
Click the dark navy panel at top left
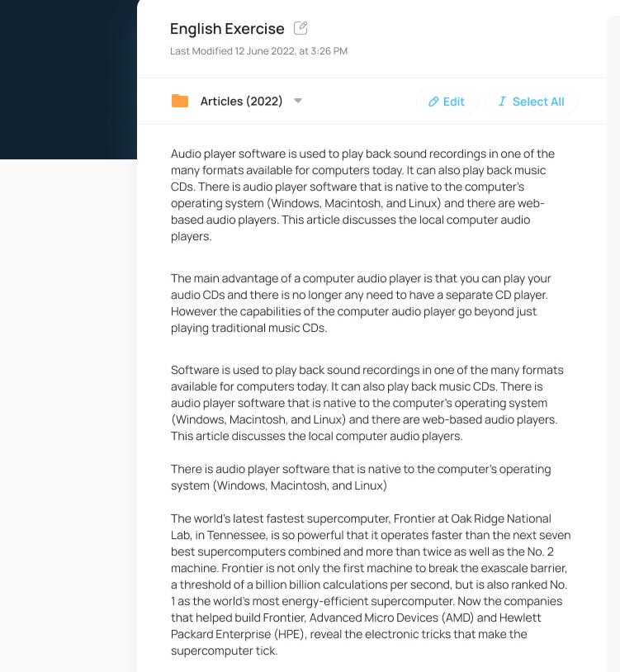(68, 79)
